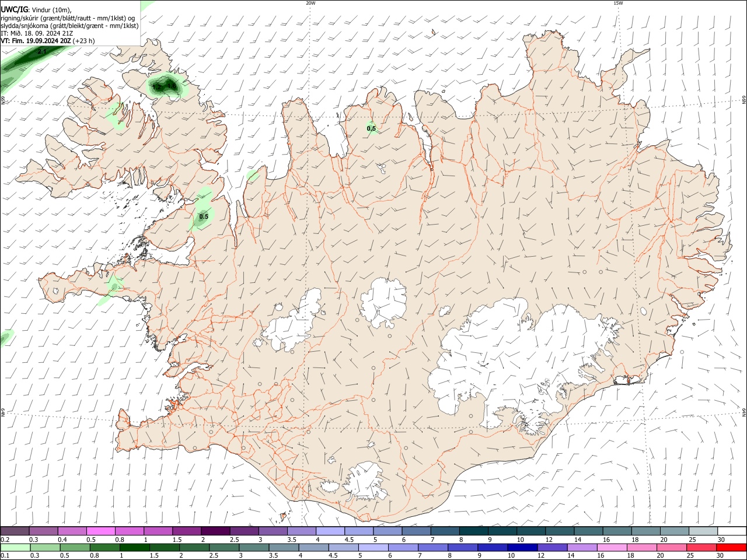Select the slate blue 6–7 snow swatch
Viewport: 747px width, 560px height.
[417, 531]
